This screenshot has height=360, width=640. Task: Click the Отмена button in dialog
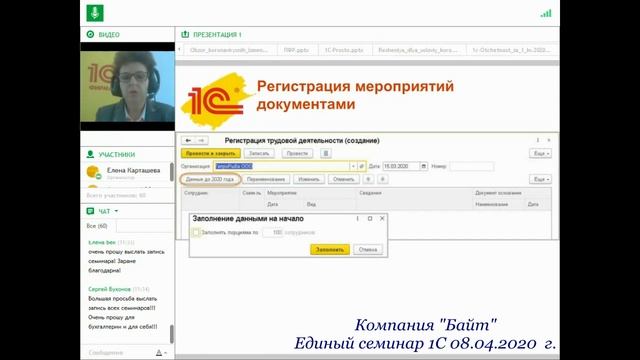tap(368, 249)
